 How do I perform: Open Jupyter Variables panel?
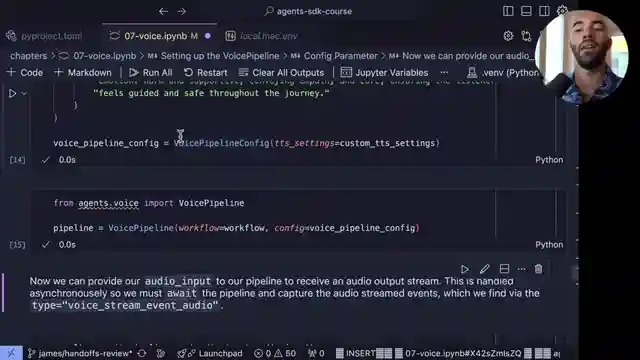[384, 73]
